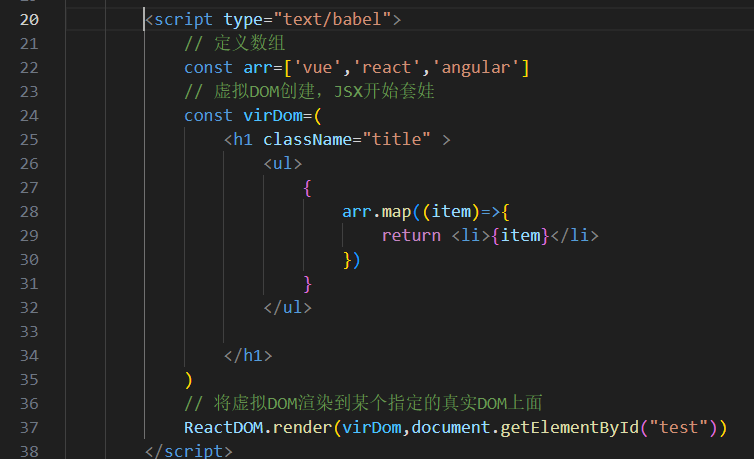Click the className attribute
Viewport: 754px width, 459px height.
coord(307,140)
